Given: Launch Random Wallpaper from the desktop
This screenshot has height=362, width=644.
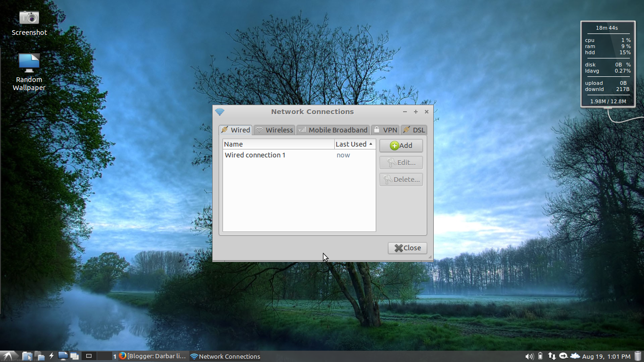Looking at the screenshot, I should click(x=29, y=62).
